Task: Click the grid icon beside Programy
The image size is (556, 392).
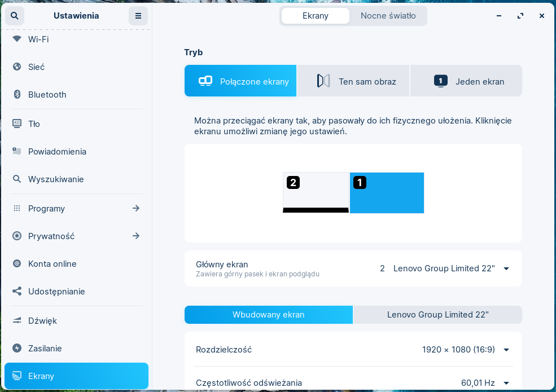Action: click(17, 208)
